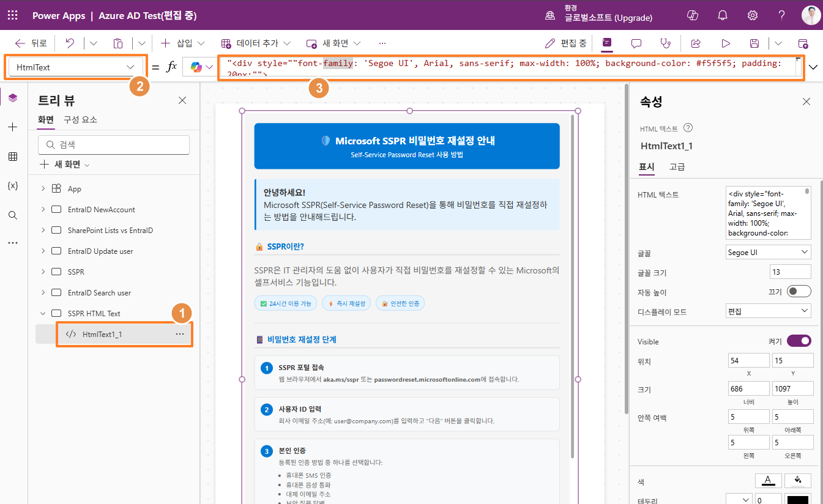Screen dimensions: 823x504
Task: Open notifications bell
Action: point(723,15)
